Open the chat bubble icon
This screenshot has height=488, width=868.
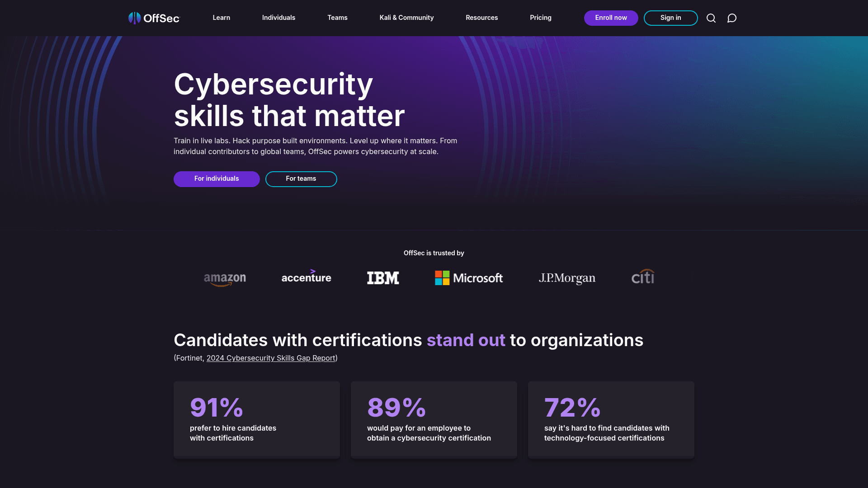pyautogui.click(x=732, y=18)
